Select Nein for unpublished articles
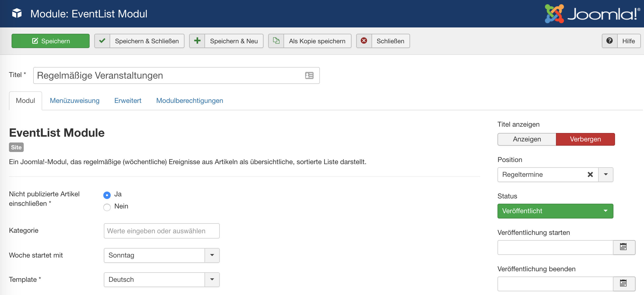This screenshot has height=295, width=644. point(107,207)
